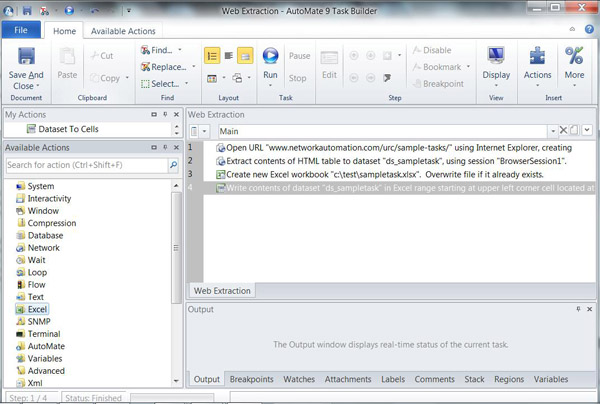This screenshot has height=404, width=600.
Task: Switch to the Available Actions ribbon tab
Action: click(123, 31)
